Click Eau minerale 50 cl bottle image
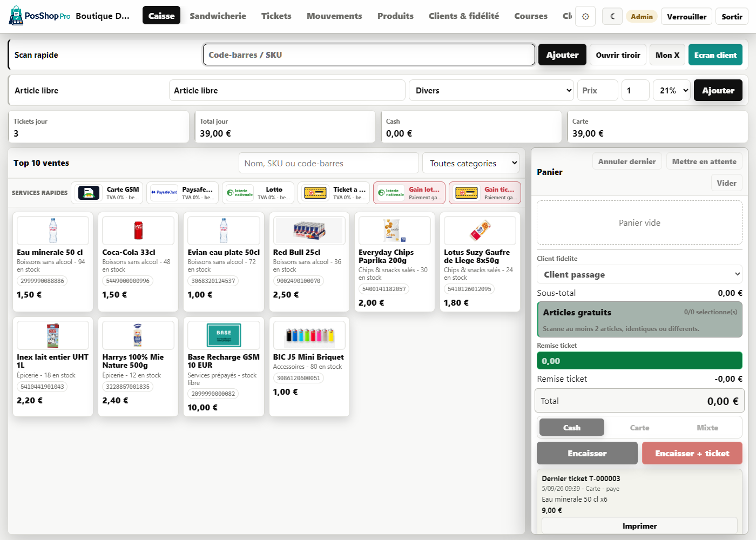Image resolution: width=756 pixels, height=540 pixels. [x=53, y=231]
